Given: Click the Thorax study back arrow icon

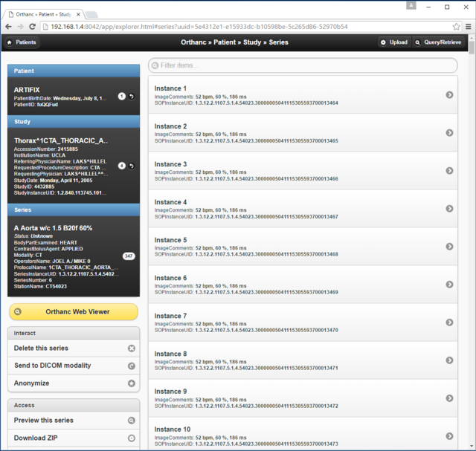Looking at the screenshot, I should pyautogui.click(x=132, y=166).
